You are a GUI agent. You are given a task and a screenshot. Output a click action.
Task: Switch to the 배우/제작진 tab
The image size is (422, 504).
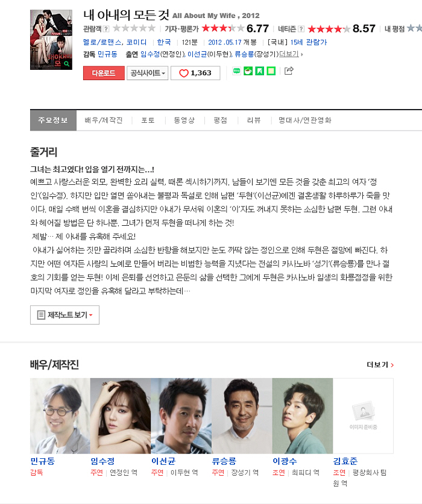tap(104, 120)
